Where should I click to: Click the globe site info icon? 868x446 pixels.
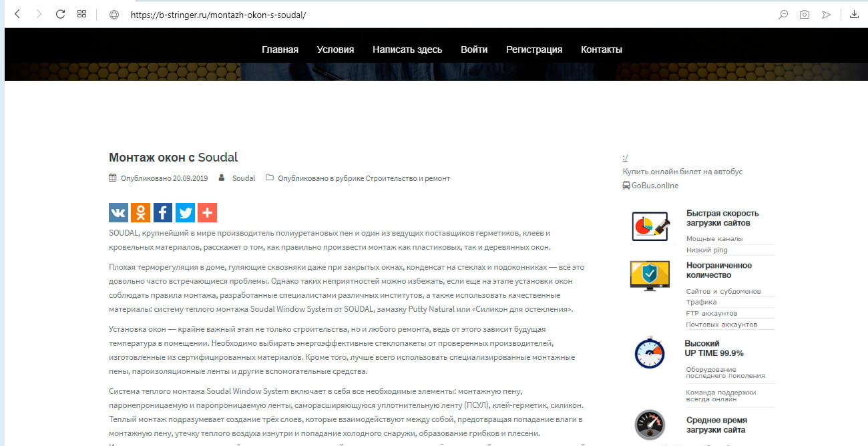(114, 15)
